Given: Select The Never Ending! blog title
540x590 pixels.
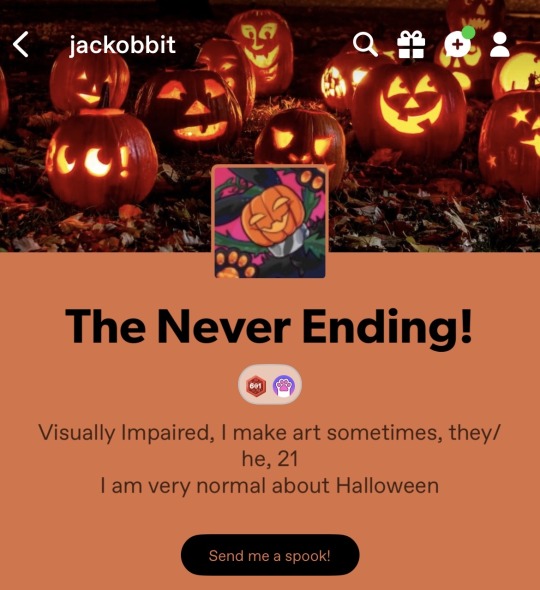Looking at the screenshot, I should pos(269,326).
